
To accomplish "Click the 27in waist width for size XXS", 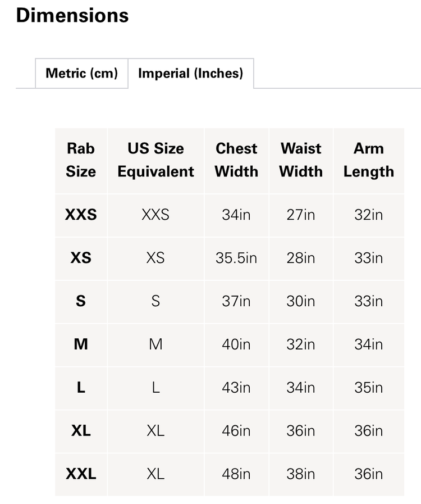I will pos(300,215).
